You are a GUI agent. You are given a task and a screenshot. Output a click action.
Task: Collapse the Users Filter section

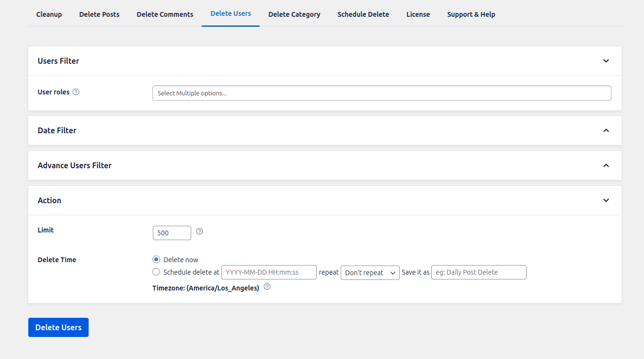coord(606,61)
